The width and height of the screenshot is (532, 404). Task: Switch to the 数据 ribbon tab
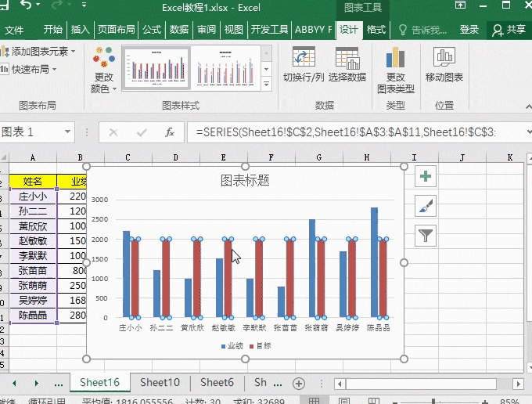179,30
